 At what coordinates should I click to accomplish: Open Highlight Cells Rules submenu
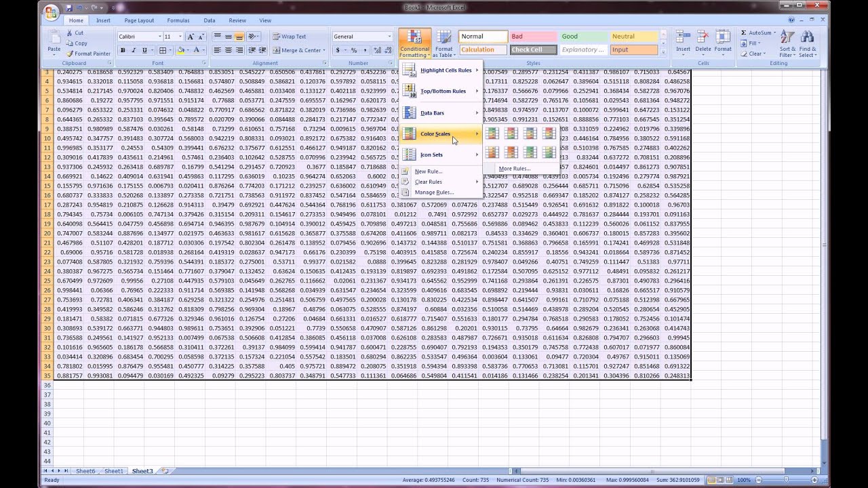pyautogui.click(x=441, y=70)
